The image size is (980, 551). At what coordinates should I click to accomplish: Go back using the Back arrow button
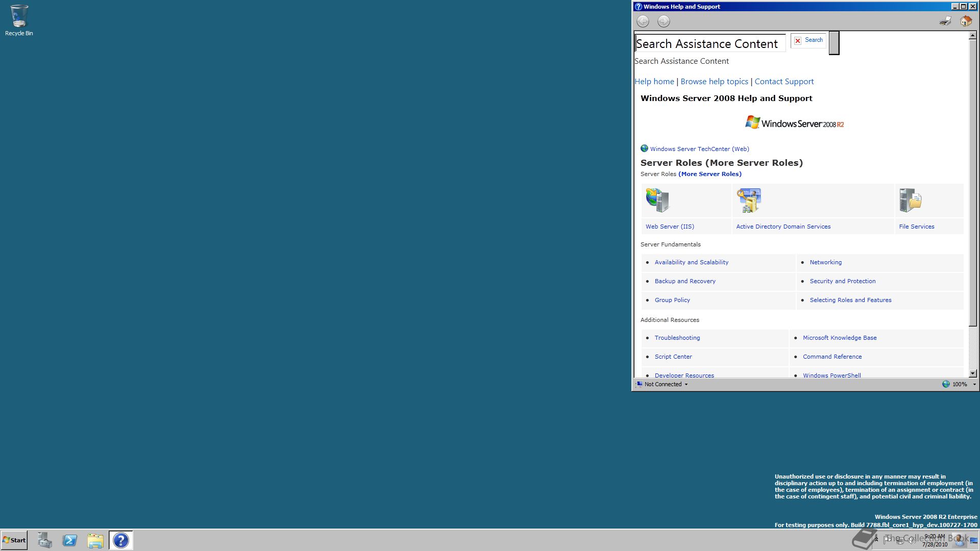pos(643,21)
